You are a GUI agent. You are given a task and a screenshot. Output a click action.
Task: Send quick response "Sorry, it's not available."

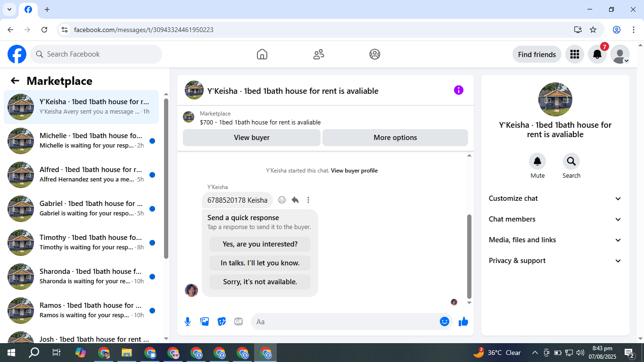point(260,282)
